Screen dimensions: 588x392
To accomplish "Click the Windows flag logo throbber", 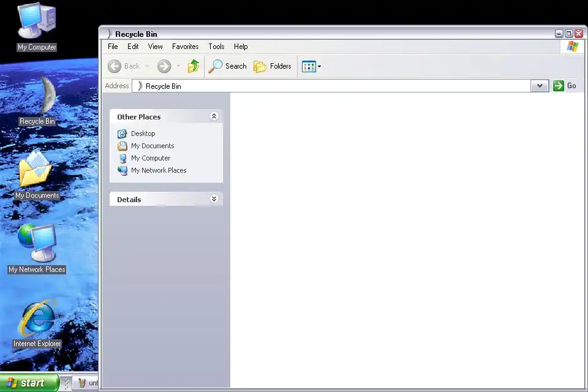I will [x=573, y=47].
